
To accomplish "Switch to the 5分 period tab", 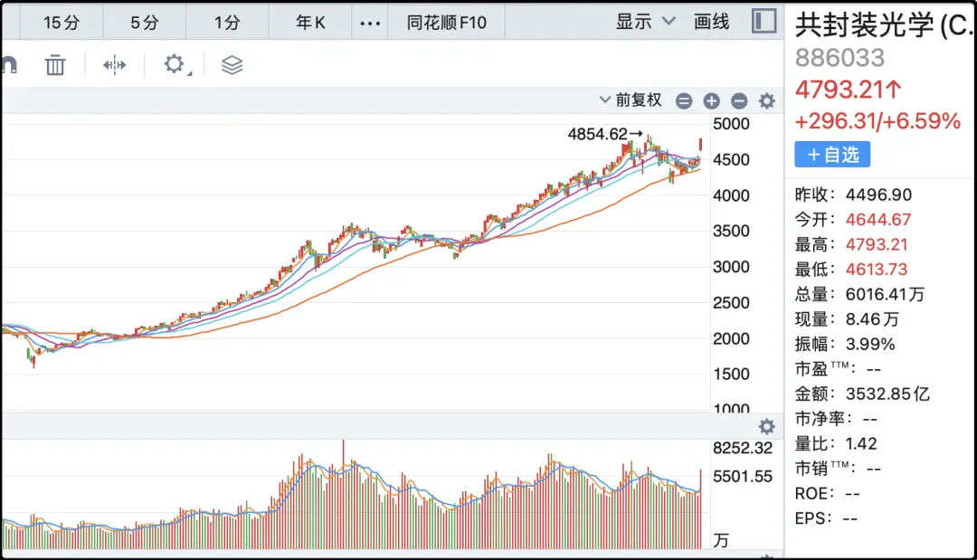I will point(144,23).
